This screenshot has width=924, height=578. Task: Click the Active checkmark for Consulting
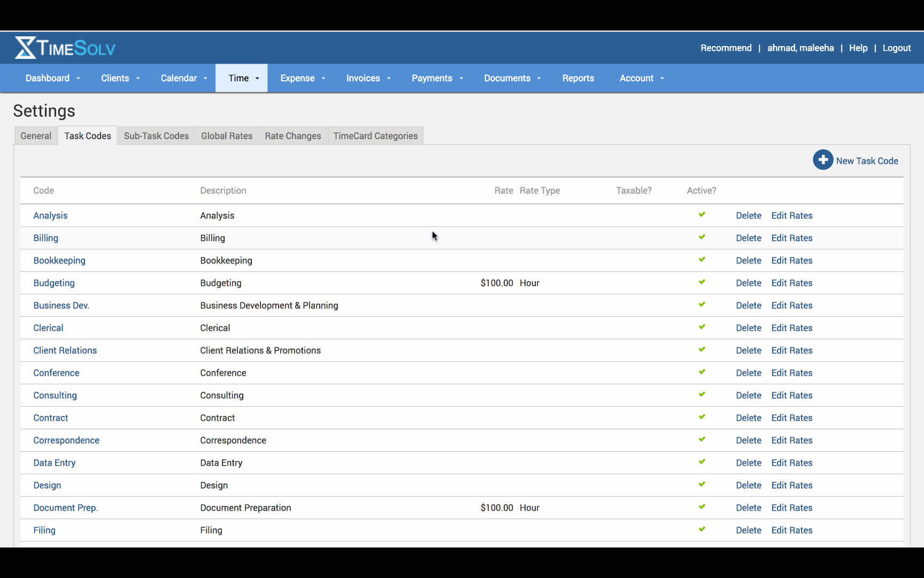click(702, 394)
